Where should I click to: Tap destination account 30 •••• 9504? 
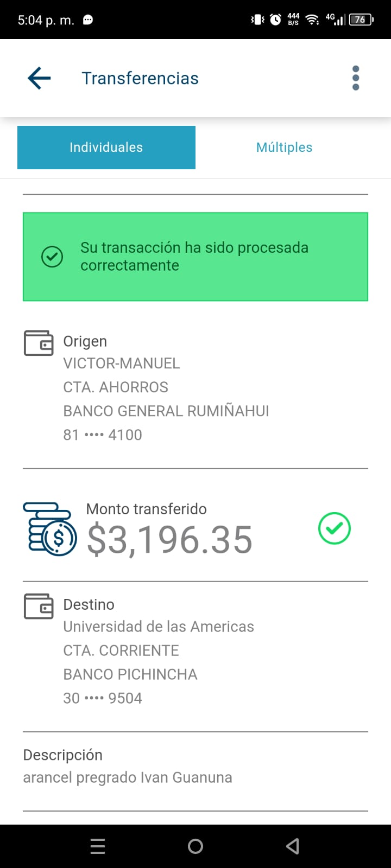(x=103, y=698)
